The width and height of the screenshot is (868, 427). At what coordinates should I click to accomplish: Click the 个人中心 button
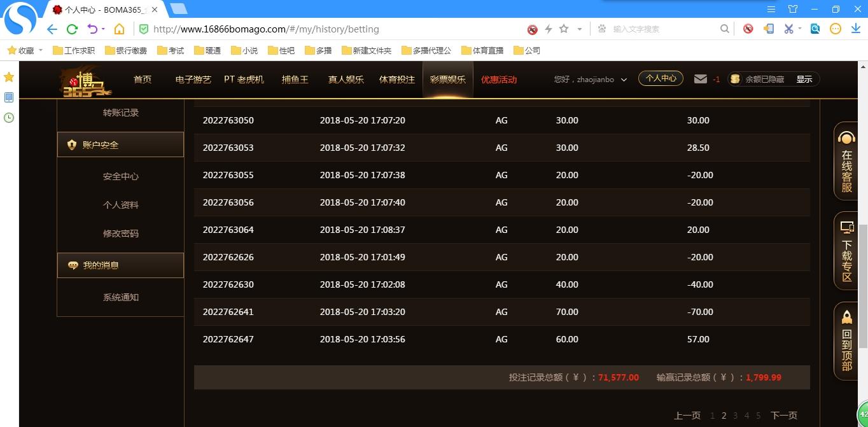click(661, 78)
